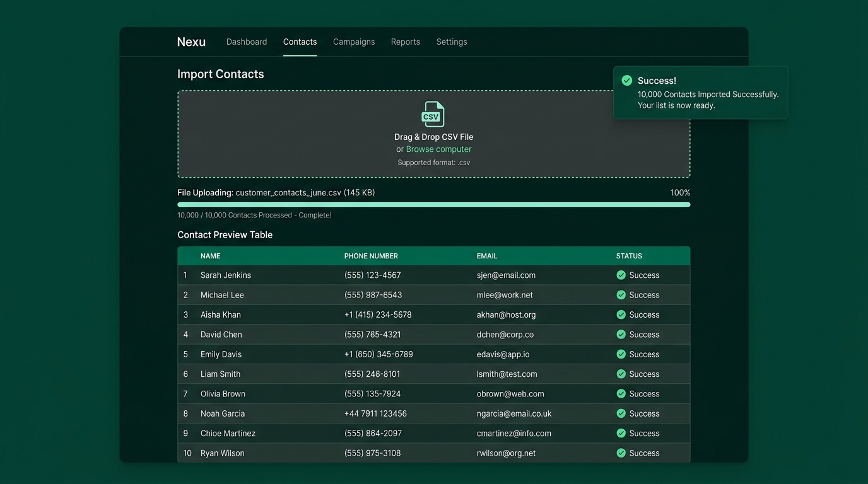Click the Nexu logo
Image resolution: width=868 pixels, height=484 pixels.
[x=191, y=42]
